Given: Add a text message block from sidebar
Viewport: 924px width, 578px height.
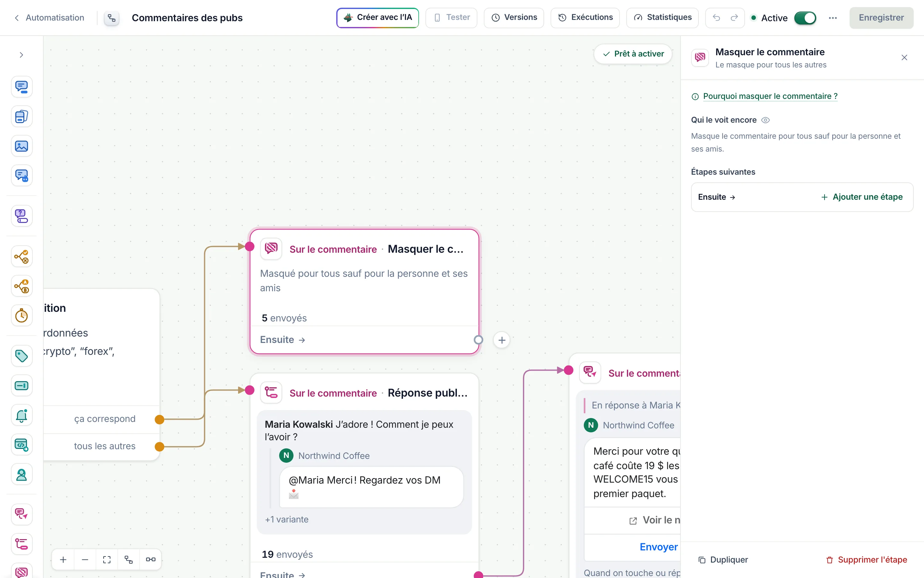Looking at the screenshot, I should (x=21, y=87).
